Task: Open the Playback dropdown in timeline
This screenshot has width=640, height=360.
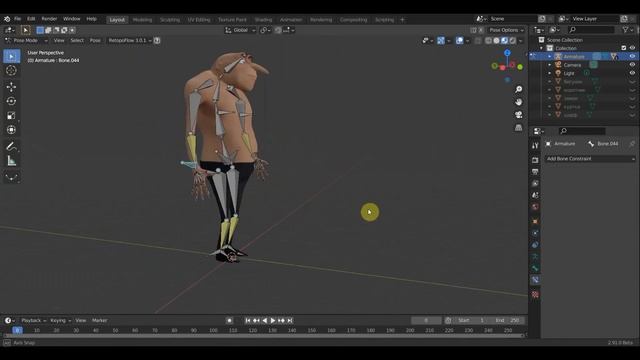Action: tap(33, 320)
